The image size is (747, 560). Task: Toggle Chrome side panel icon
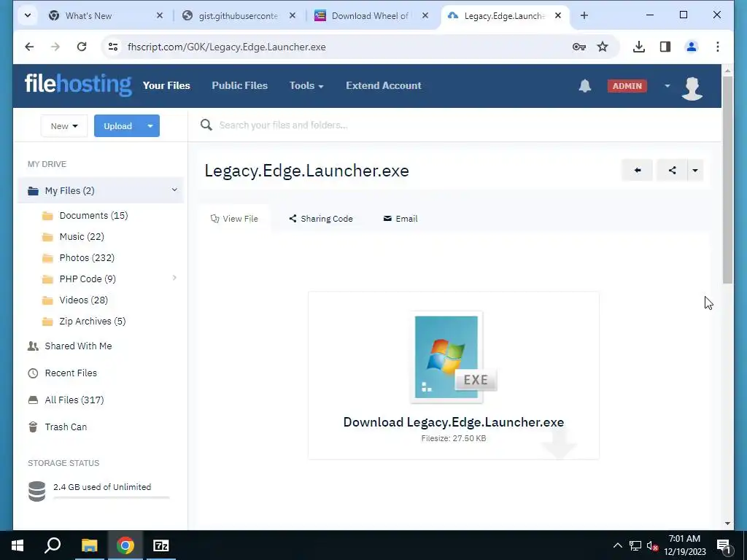(665, 47)
